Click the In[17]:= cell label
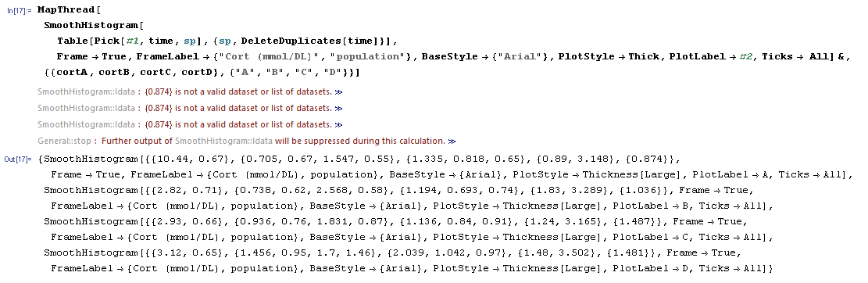Viewport: 868px width, 283px height. 20,10
